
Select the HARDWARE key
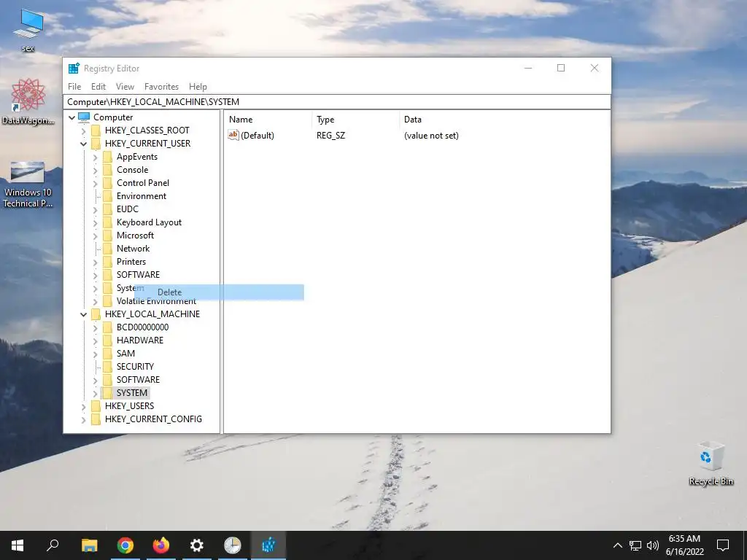coord(140,341)
